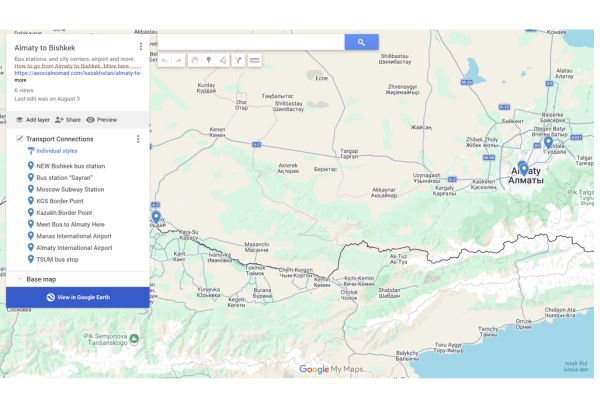The height and width of the screenshot is (400, 600).
Task: Select the measure distances ruler tool
Action: click(x=254, y=60)
